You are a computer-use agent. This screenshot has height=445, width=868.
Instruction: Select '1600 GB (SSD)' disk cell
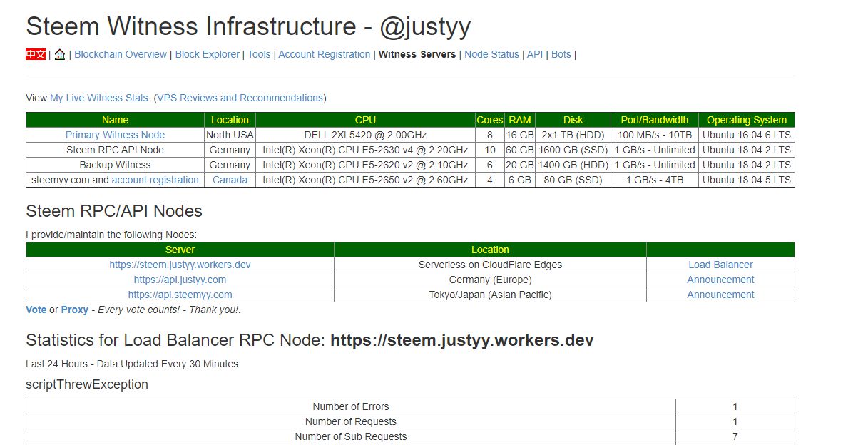click(x=573, y=150)
